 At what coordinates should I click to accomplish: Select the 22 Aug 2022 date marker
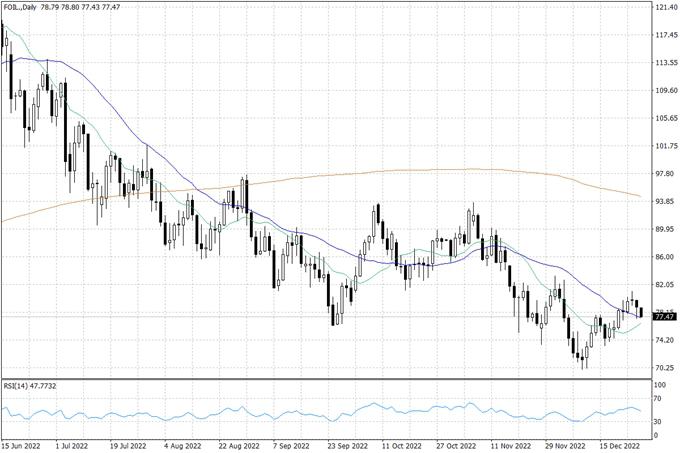click(x=240, y=445)
